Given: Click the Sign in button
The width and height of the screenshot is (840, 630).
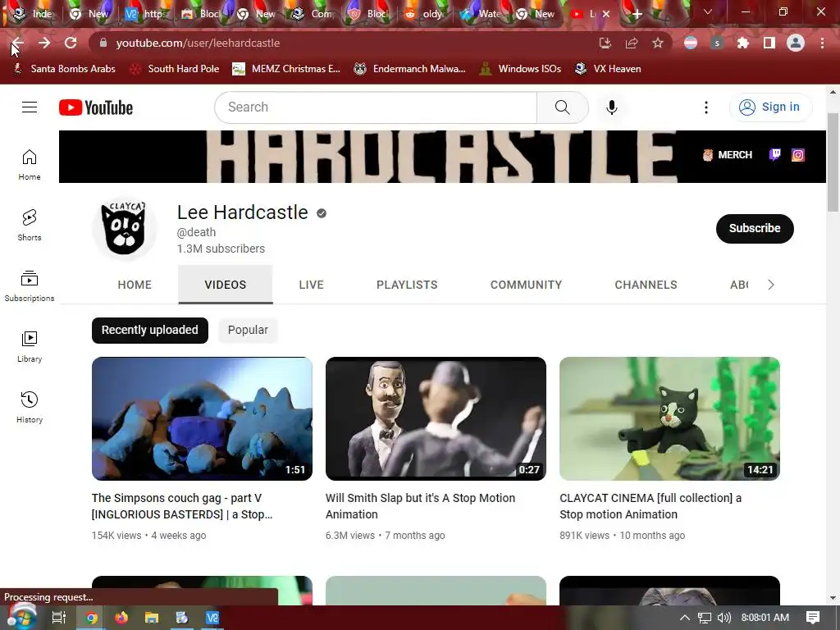Looking at the screenshot, I should coord(771,107).
